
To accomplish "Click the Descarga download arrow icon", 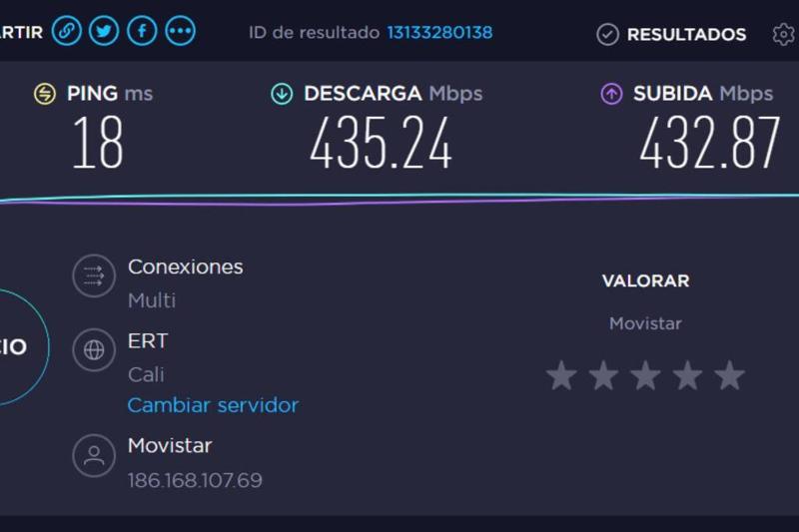I will coord(282,94).
